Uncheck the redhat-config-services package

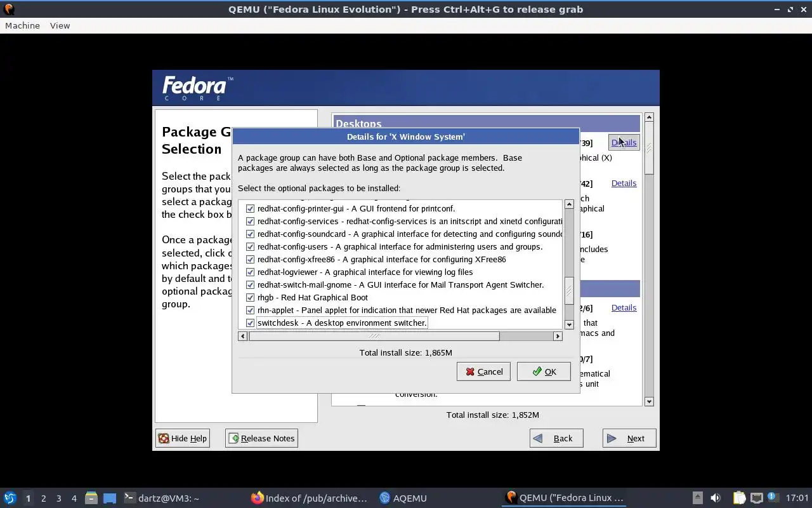coord(250,221)
